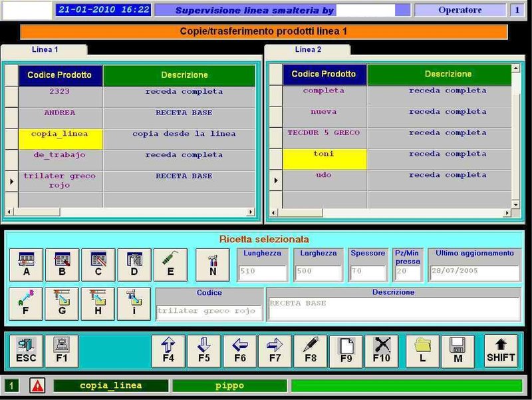Select product udo in Linea 2
The height and width of the screenshot is (400, 532).
[x=324, y=180]
